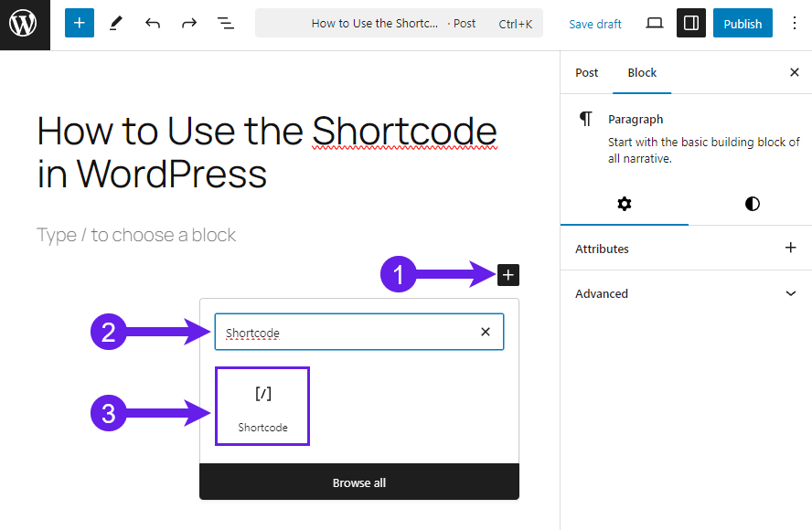This screenshot has height=530, width=812.
Task: Select the gear Settings tab
Action: click(625, 204)
